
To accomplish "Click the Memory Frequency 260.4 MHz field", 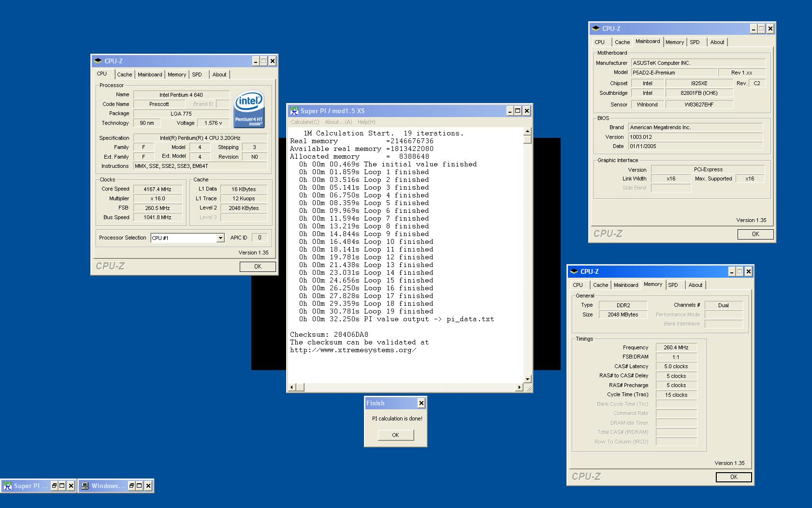I will (x=676, y=347).
